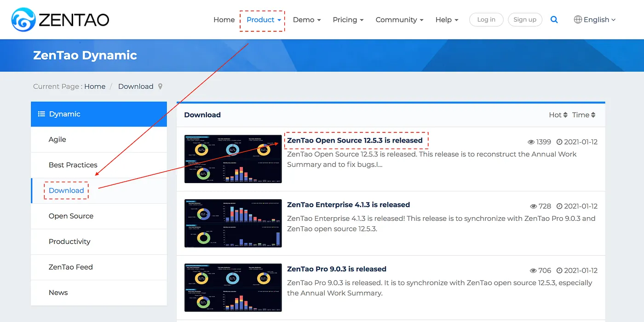Open the search magnifier icon
The height and width of the screenshot is (322, 644).
[x=554, y=20]
